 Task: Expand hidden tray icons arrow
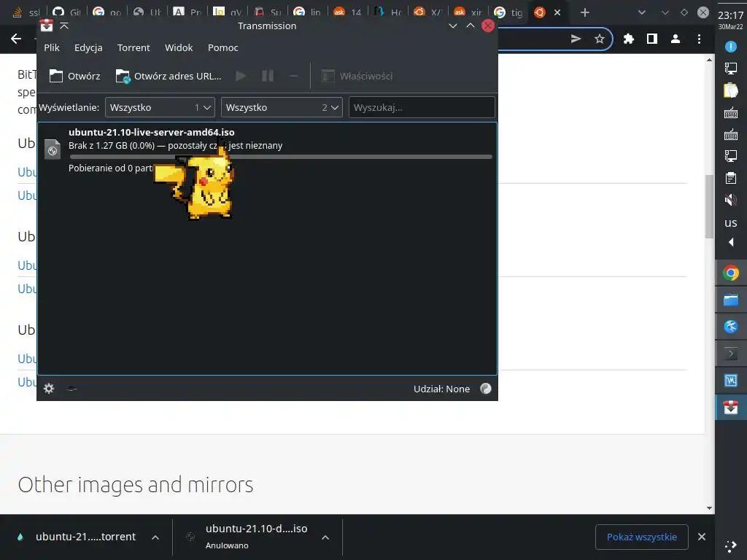(x=731, y=242)
